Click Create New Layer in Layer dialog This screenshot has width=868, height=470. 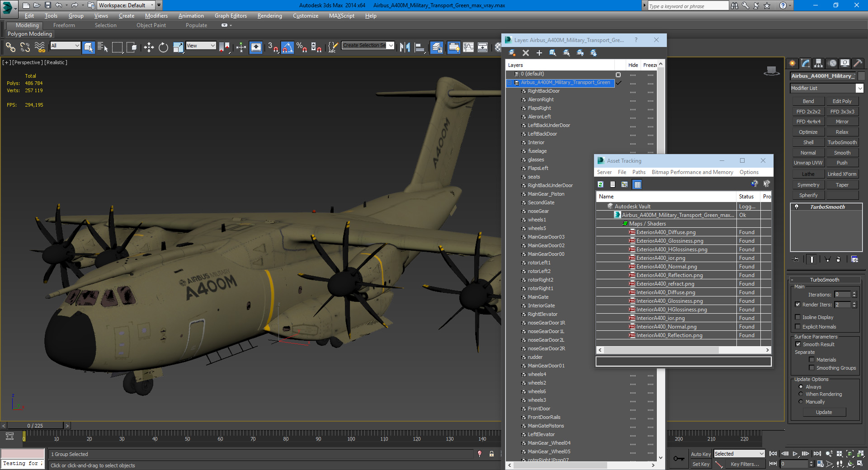[x=512, y=53]
